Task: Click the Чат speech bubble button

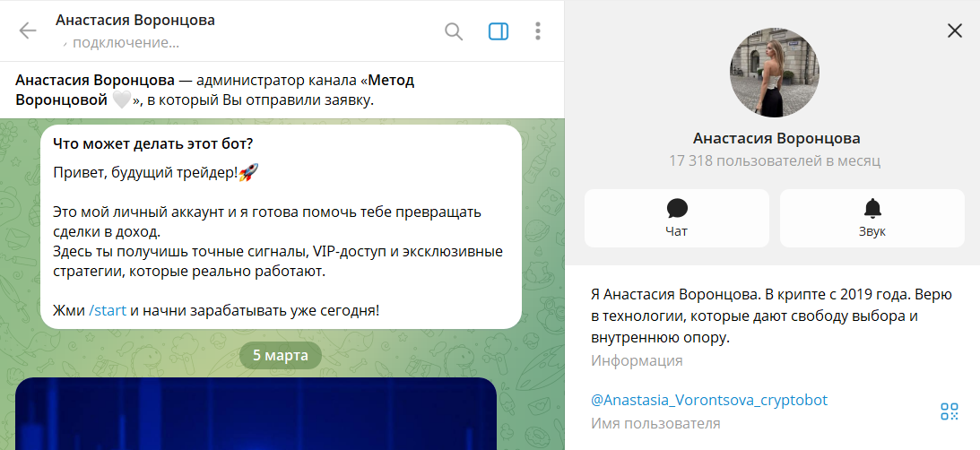Action: pyautogui.click(x=677, y=218)
